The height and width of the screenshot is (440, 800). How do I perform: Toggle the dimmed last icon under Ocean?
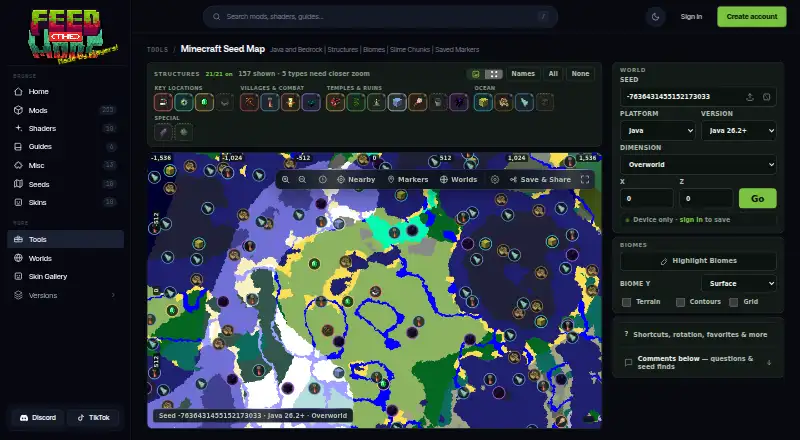tap(544, 103)
